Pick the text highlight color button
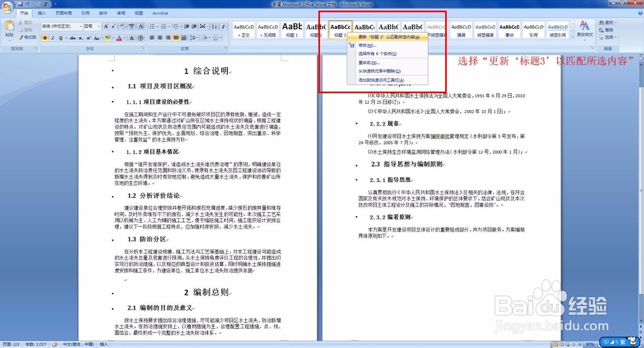This screenshot has width=644, height=348. pyautogui.click(x=107, y=38)
